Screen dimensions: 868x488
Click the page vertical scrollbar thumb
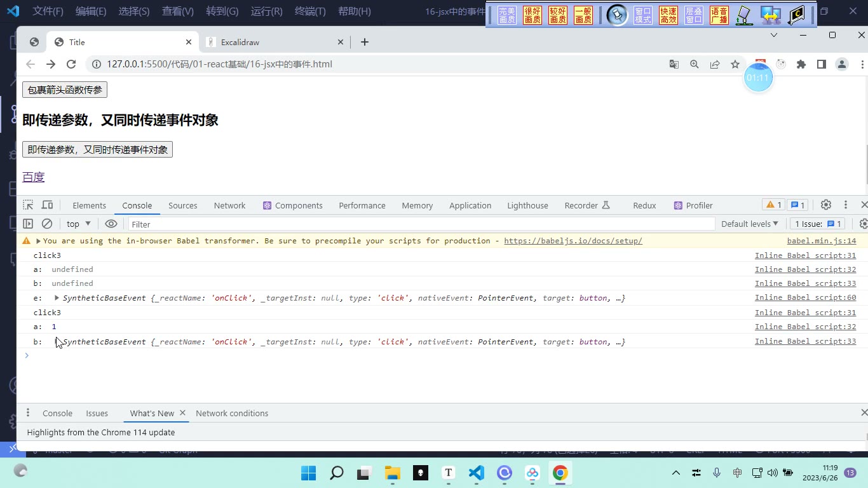865,164
